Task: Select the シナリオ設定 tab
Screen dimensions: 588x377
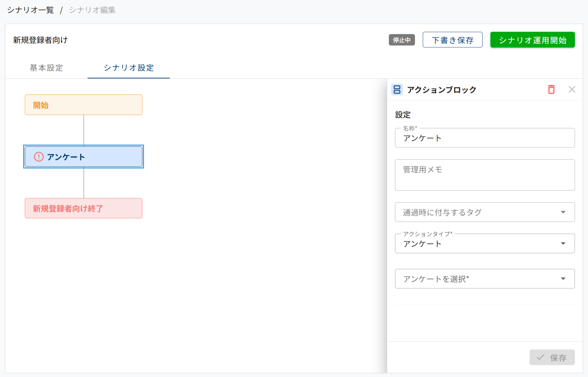Action: point(129,68)
